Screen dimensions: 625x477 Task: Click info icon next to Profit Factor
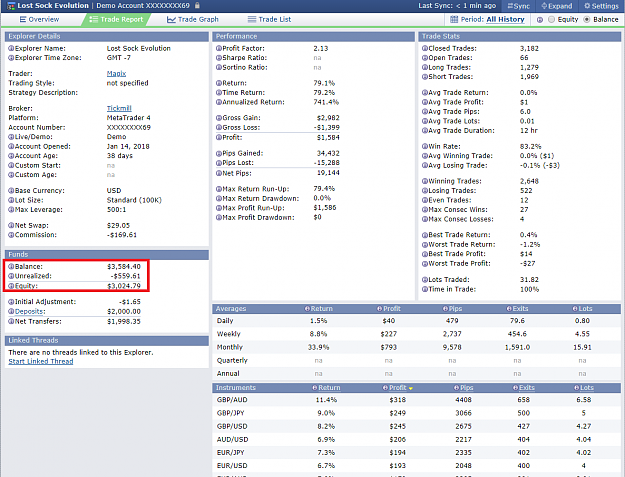tap(219, 48)
